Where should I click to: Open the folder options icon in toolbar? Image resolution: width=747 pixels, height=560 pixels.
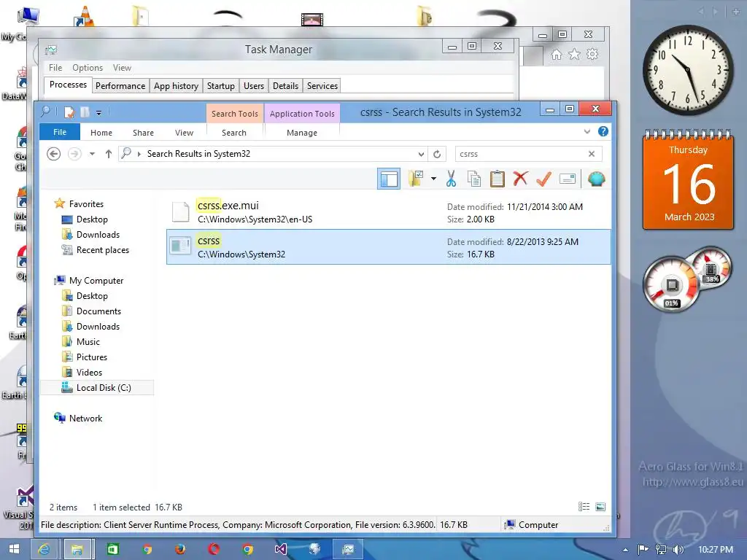tap(416, 179)
